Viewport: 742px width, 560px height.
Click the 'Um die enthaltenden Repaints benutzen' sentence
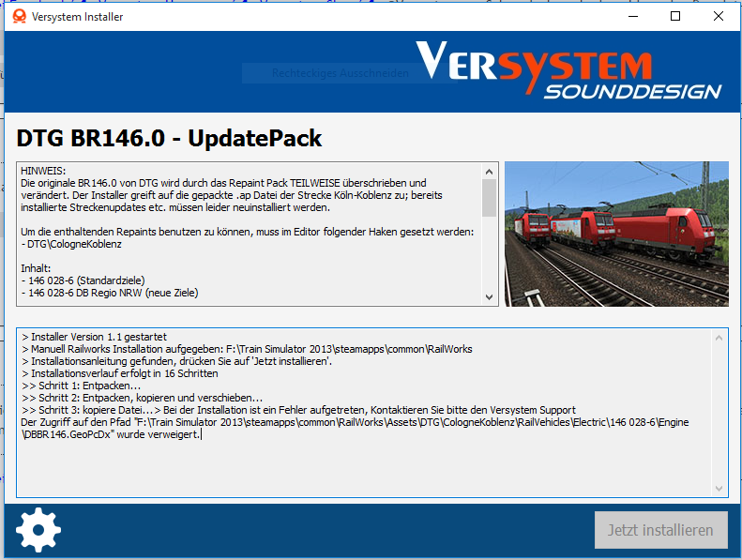tap(247, 232)
